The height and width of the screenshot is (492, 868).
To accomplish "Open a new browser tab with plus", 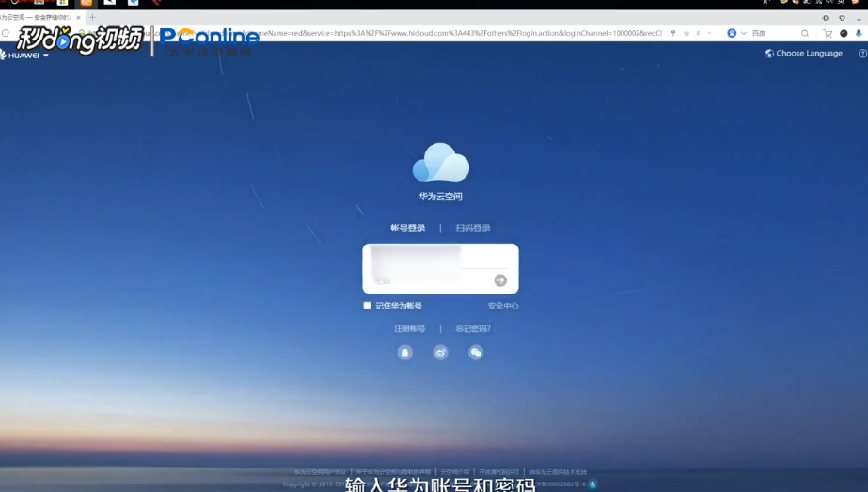I will tap(92, 17).
